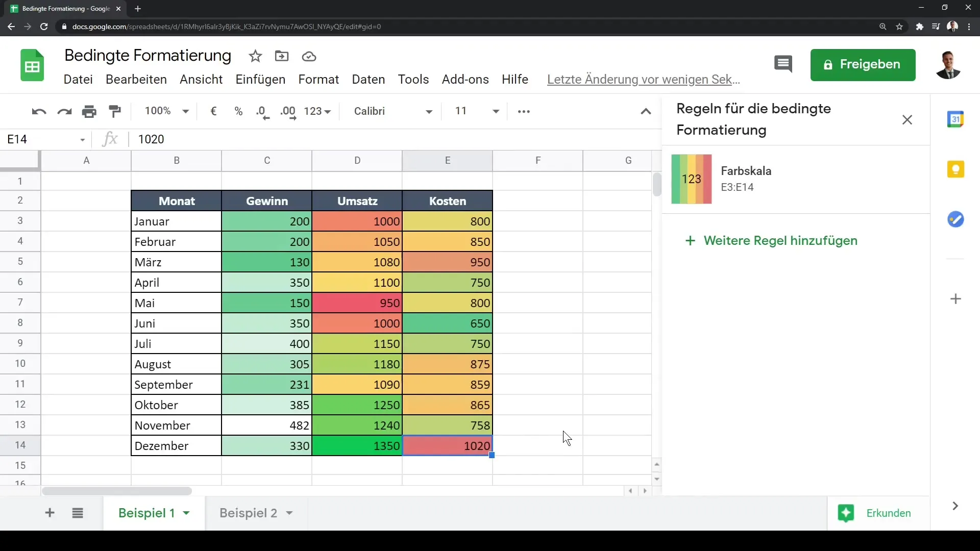Viewport: 980px width, 551px height.
Task: Click the Print icon
Action: [89, 111]
